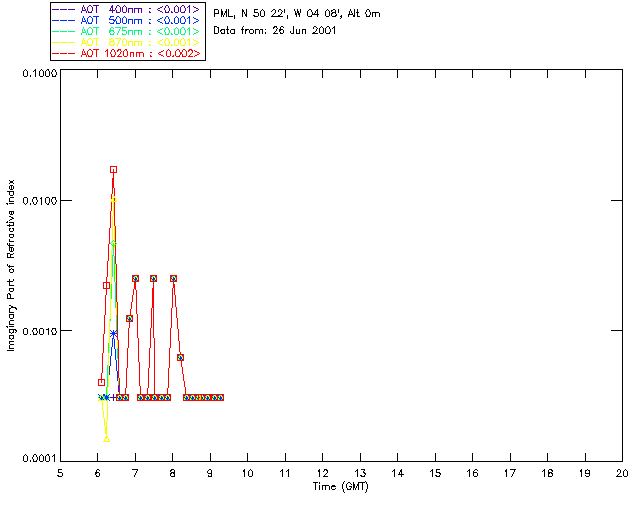This screenshot has width=640, height=512.
Task: Click the data marker near 0.0006 after time 8
Action: point(180,357)
